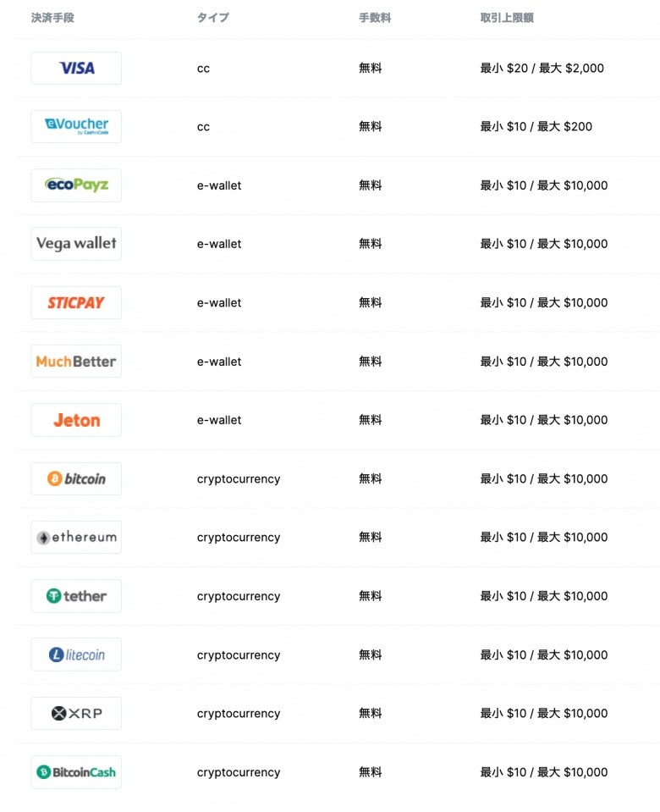660x812 pixels.
Task: Click the XRP logo
Action: 76,714
